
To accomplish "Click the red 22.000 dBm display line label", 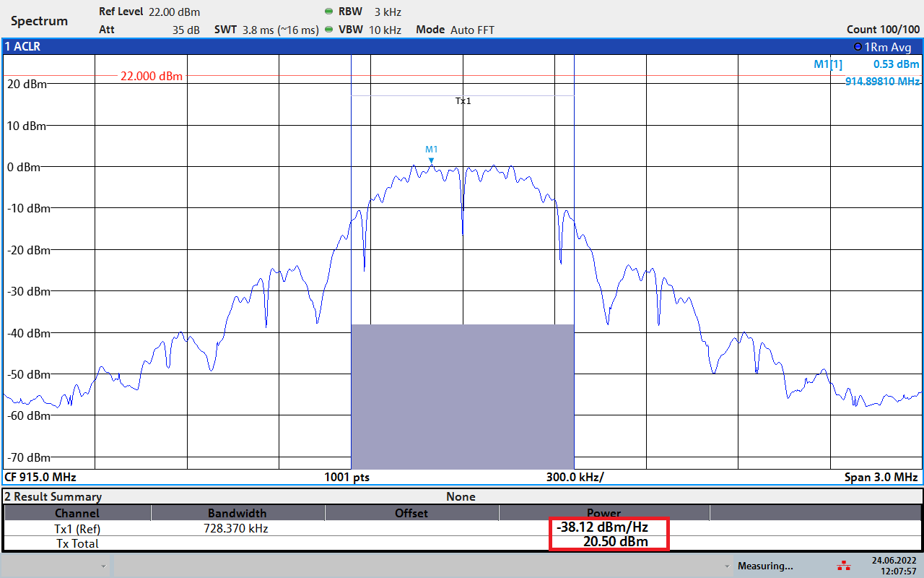I will (x=152, y=77).
